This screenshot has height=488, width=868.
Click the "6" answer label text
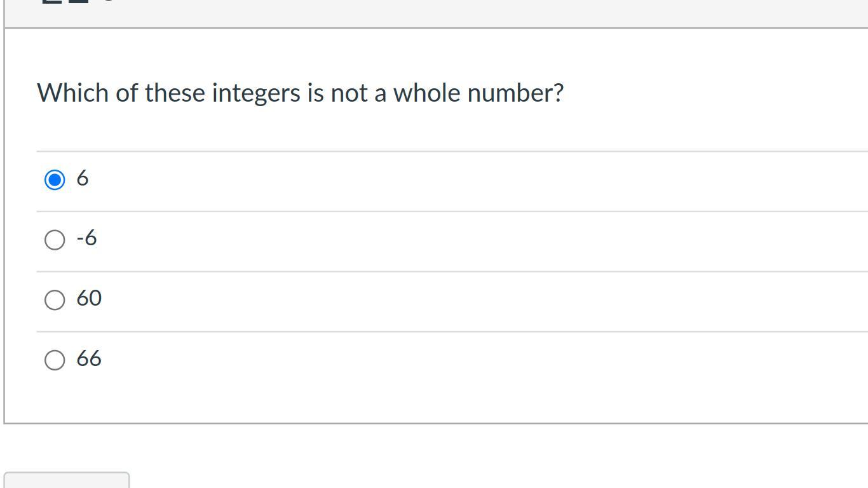83,179
